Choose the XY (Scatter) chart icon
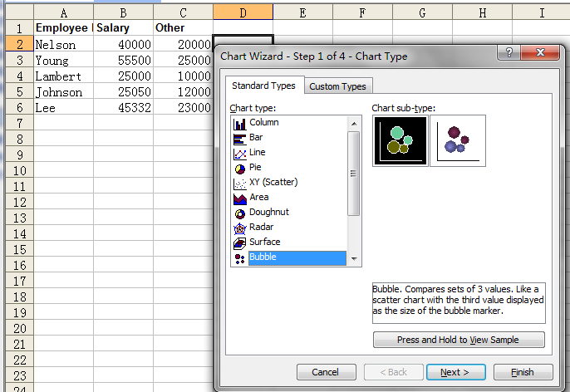Screen dimensions: 570x392 (239, 184)
